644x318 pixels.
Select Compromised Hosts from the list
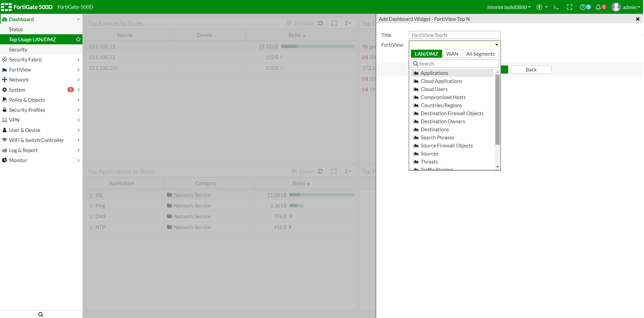tap(452, 97)
